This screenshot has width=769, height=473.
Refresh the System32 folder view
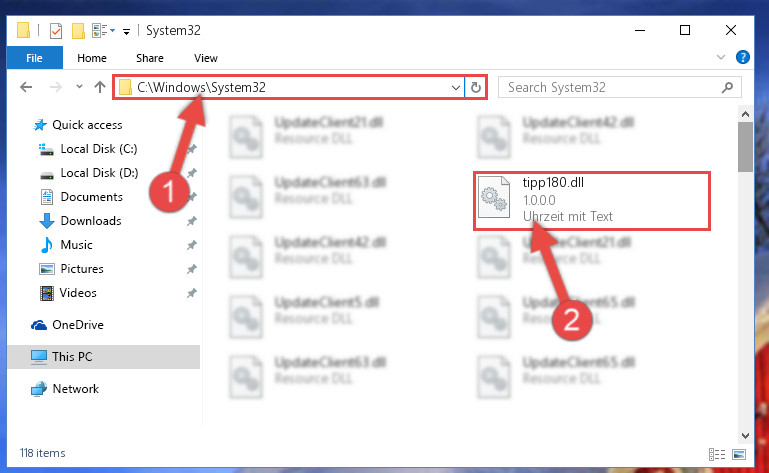(476, 87)
